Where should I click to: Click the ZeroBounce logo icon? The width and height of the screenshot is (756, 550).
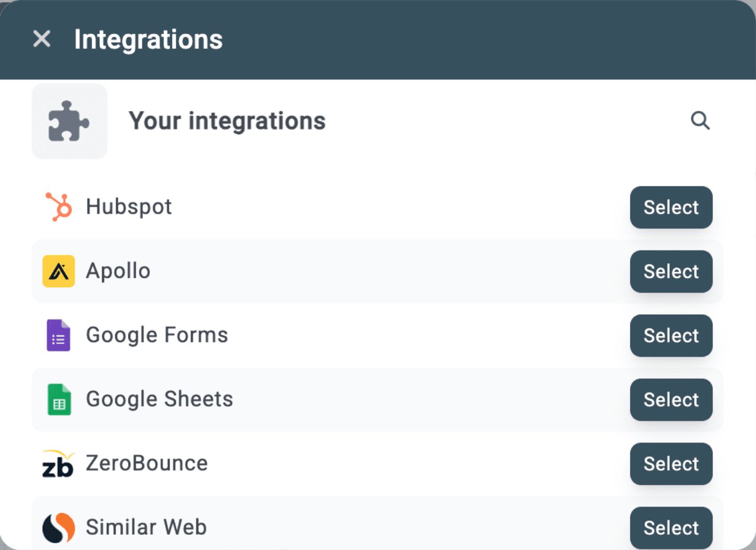point(58,464)
